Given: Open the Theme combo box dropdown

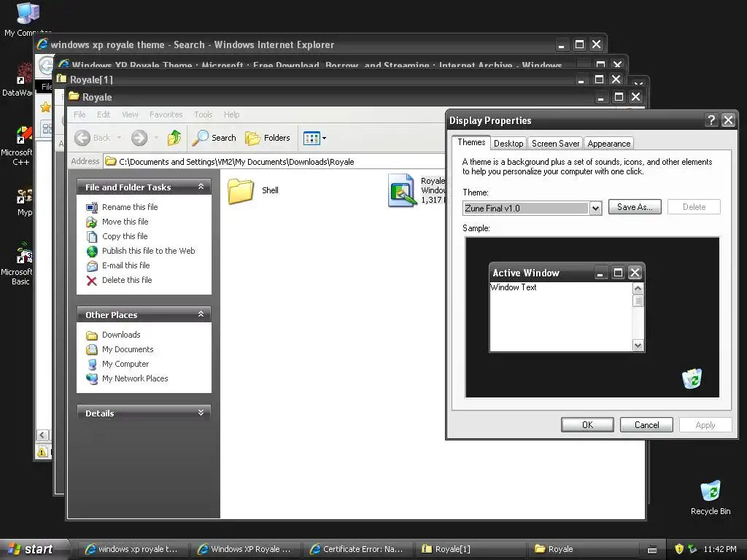Looking at the screenshot, I should pyautogui.click(x=595, y=208).
